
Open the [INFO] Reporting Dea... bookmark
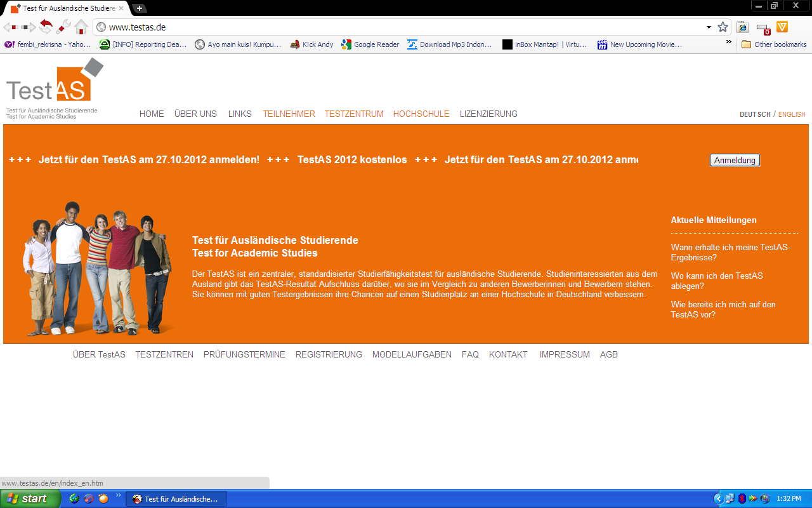143,44
